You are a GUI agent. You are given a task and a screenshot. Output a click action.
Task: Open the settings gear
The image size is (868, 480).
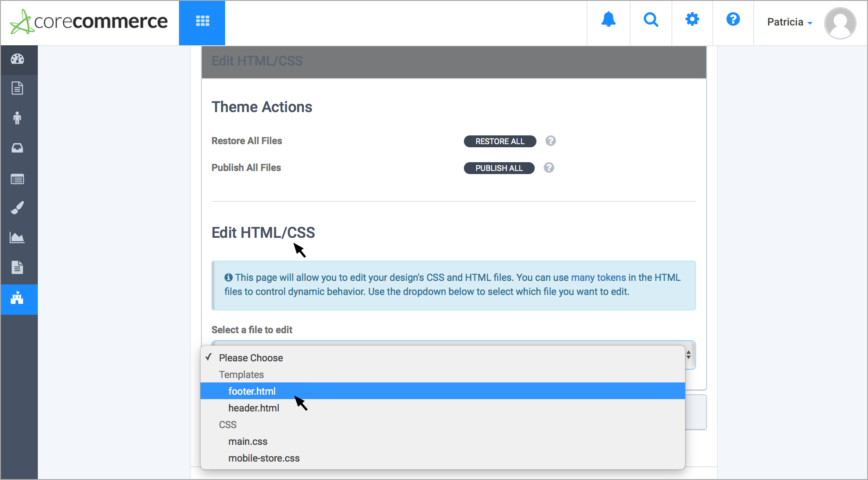pos(692,19)
